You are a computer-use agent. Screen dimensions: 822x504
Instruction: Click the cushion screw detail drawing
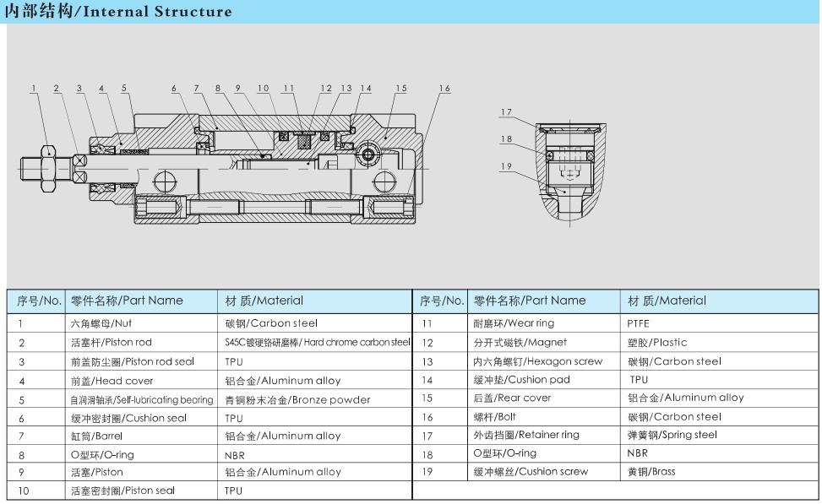pos(570,174)
